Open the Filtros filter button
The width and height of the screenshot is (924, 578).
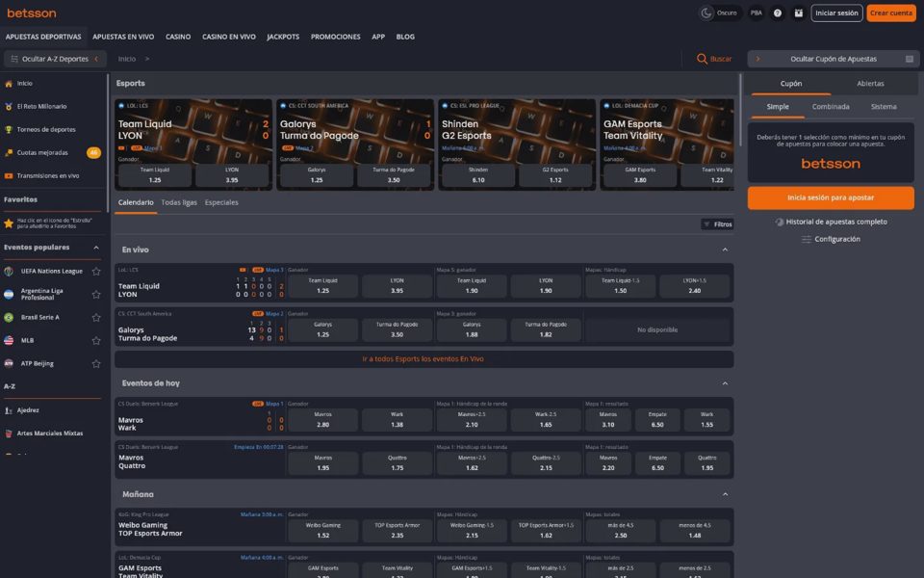pyautogui.click(x=717, y=224)
